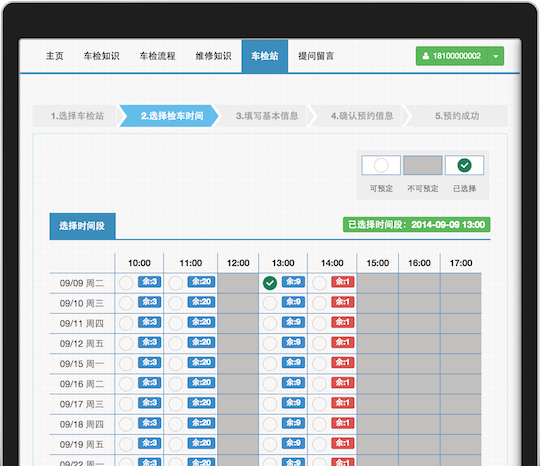Click the 已选择时间段 2014-09-09 13:00 badge

[416, 225]
